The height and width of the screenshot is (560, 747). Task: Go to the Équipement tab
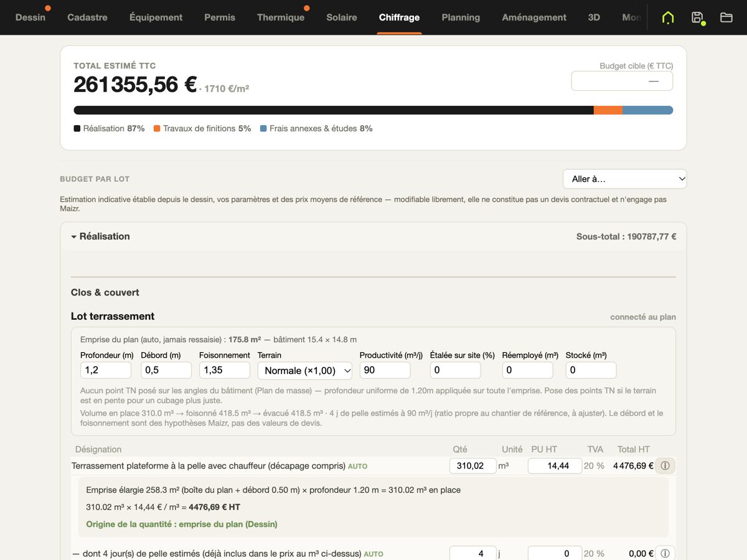point(156,17)
